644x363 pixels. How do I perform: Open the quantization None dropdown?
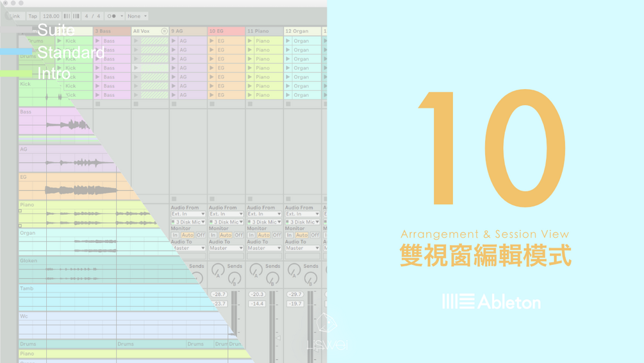[x=136, y=16]
